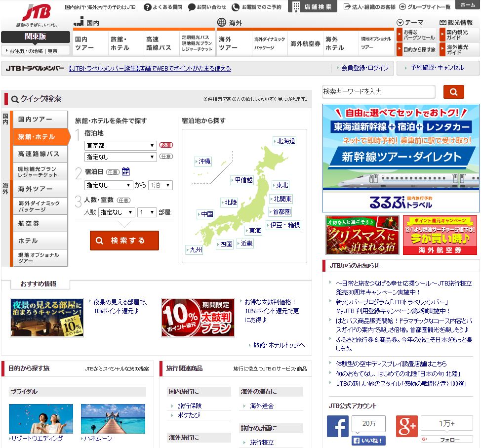Click corporate customers arrow icon
This screenshot has width=481, height=448.
[347, 6]
